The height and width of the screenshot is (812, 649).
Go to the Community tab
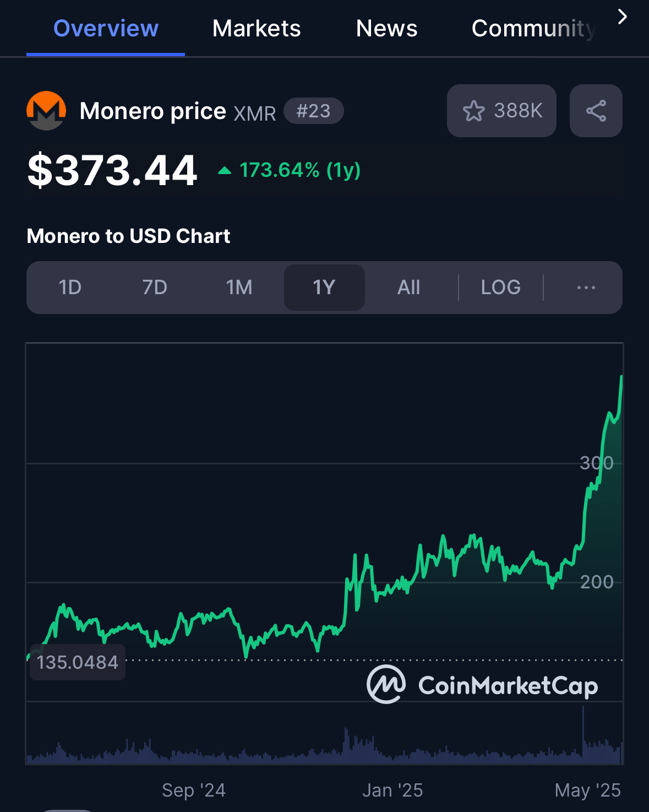coord(533,28)
